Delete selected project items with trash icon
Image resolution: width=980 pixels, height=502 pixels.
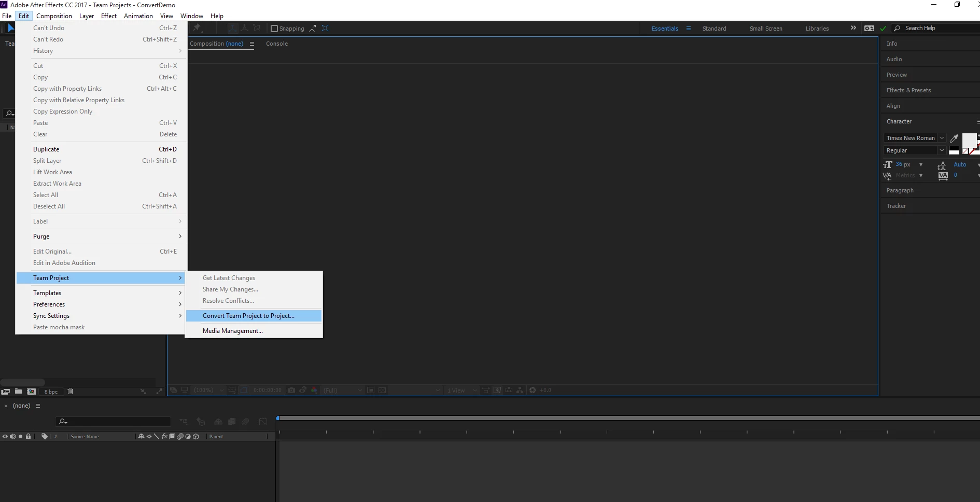(x=71, y=392)
